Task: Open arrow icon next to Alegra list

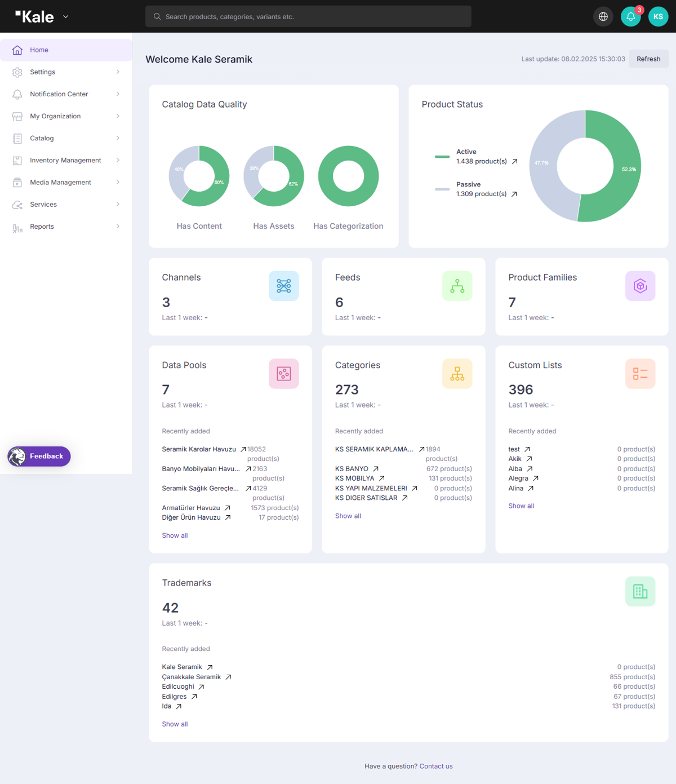Action: point(536,479)
